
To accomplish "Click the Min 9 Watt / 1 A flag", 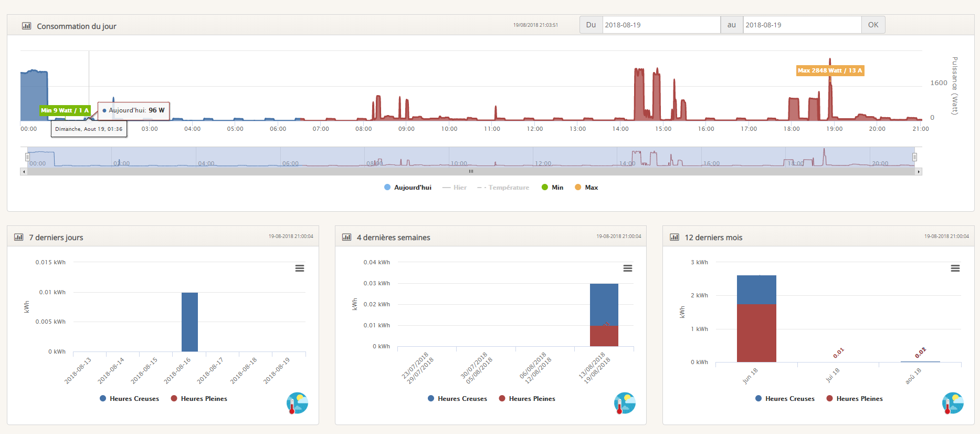I will point(65,110).
